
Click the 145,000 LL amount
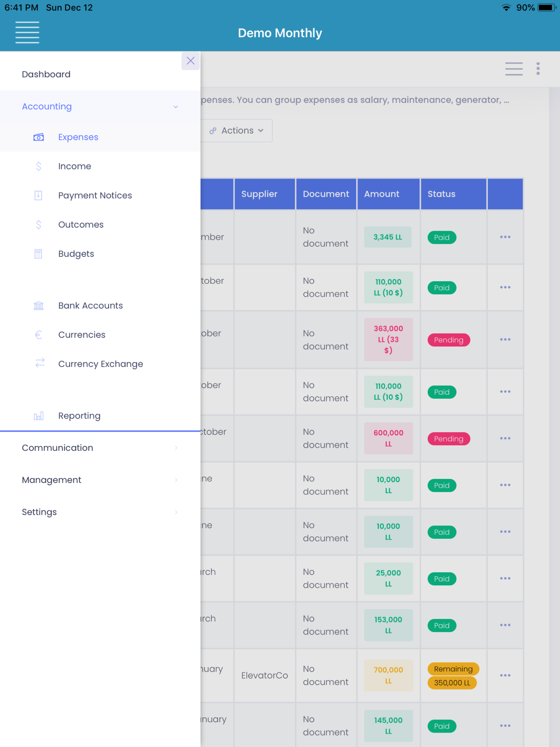389,726
